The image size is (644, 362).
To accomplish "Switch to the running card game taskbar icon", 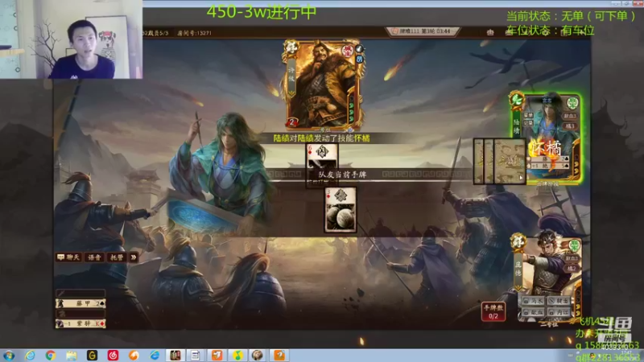I will click(175, 356).
